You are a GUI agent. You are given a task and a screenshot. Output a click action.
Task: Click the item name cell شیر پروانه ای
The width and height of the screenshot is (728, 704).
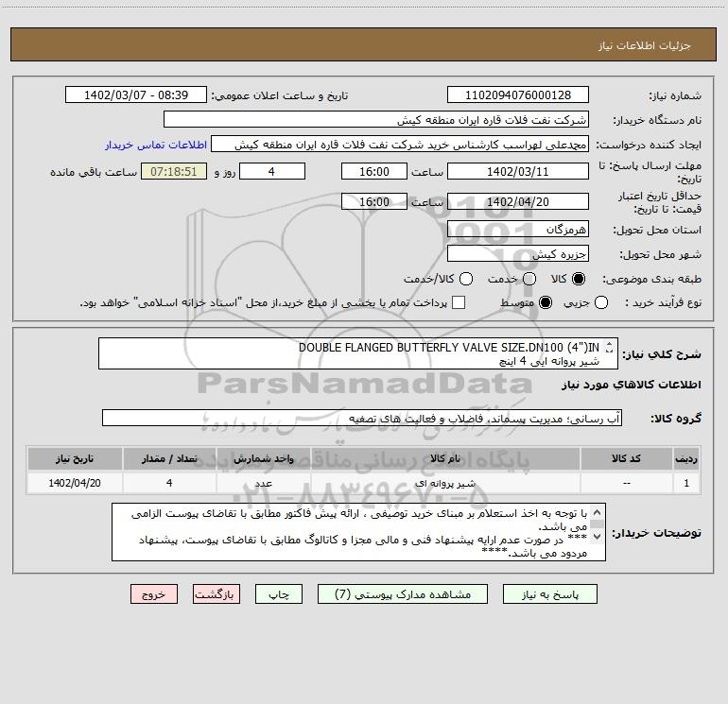[445, 483]
